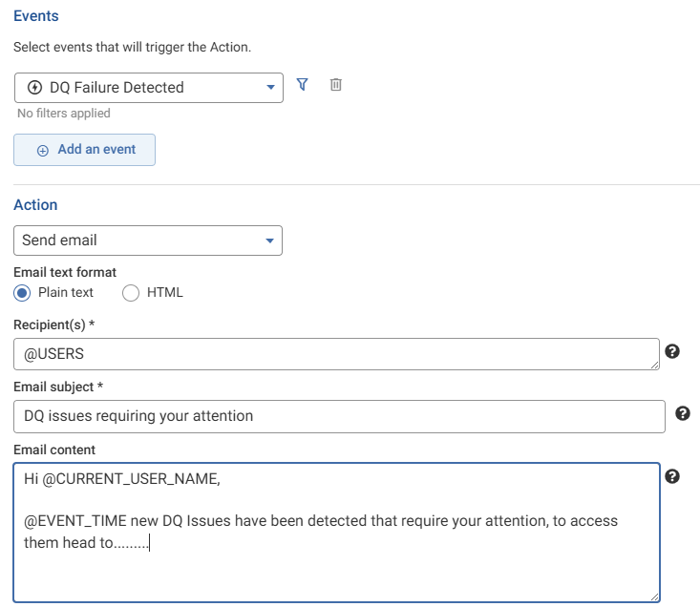Expand the DQ Failure Detected dropdown

[269, 88]
